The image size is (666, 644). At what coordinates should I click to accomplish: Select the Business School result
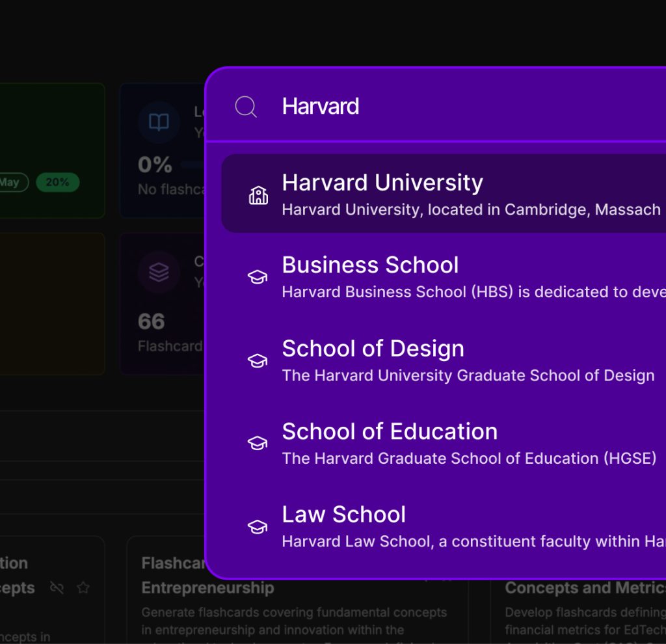(x=444, y=276)
